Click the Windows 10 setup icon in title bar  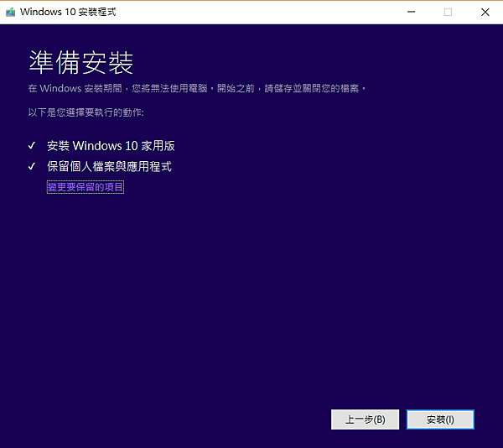coord(10,13)
